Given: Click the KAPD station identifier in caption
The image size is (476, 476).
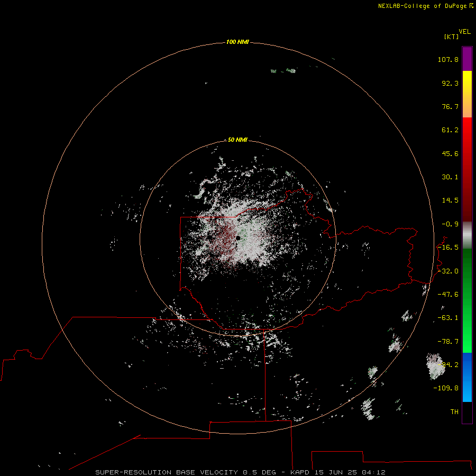Looking at the screenshot, I should click(x=300, y=472).
